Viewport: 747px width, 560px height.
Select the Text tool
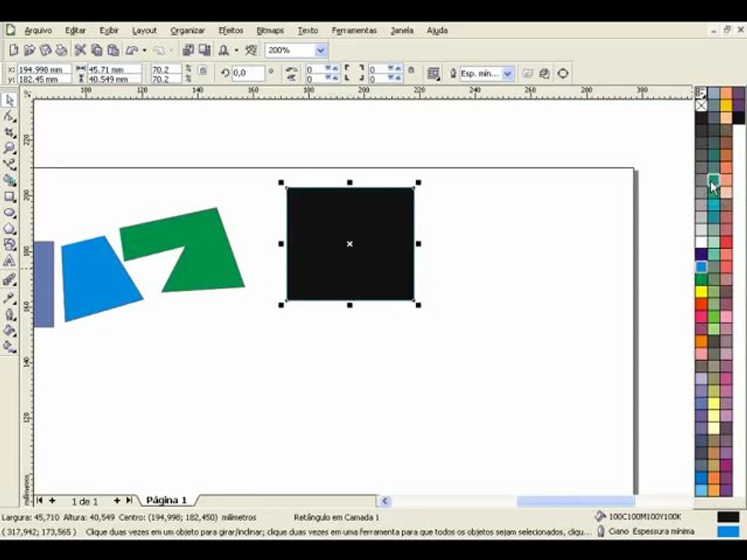pyautogui.click(x=9, y=261)
